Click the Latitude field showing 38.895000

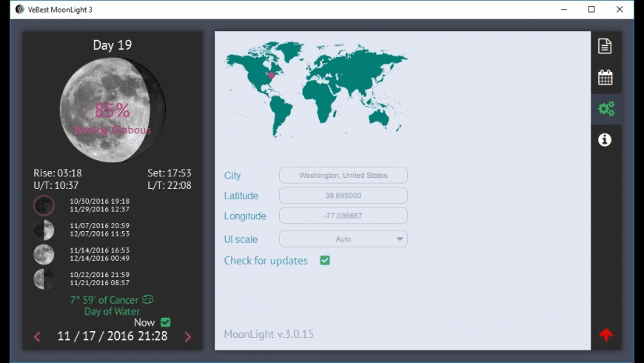(x=343, y=196)
